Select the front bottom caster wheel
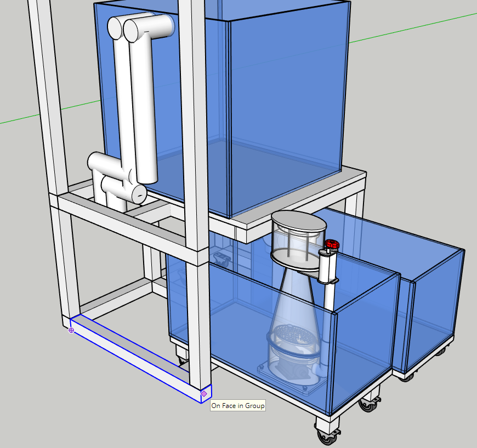This screenshot has width=477, height=448. coord(327,435)
